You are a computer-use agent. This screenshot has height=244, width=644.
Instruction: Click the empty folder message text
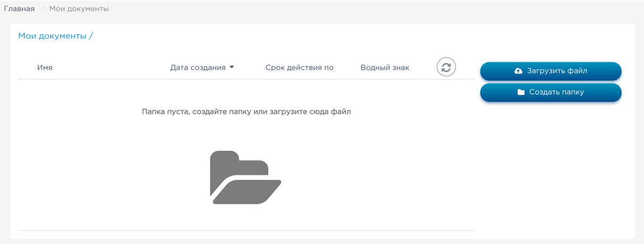(246, 112)
